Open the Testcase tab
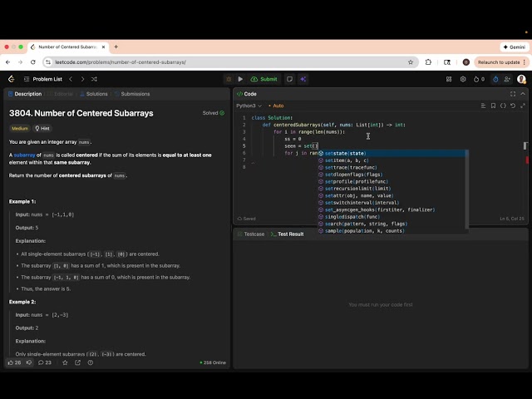Viewport: 532px width, 399px height. click(x=252, y=234)
